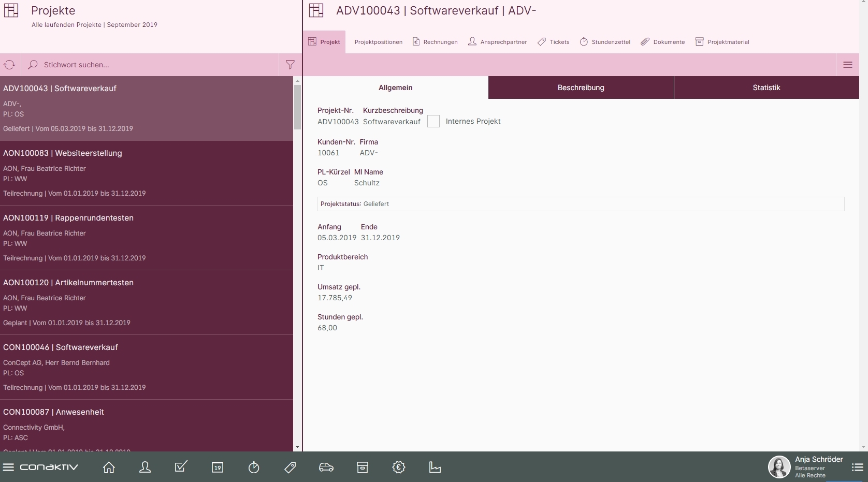Click Anja Schröder's profile picture
This screenshot has width=868, height=482.
(779, 467)
